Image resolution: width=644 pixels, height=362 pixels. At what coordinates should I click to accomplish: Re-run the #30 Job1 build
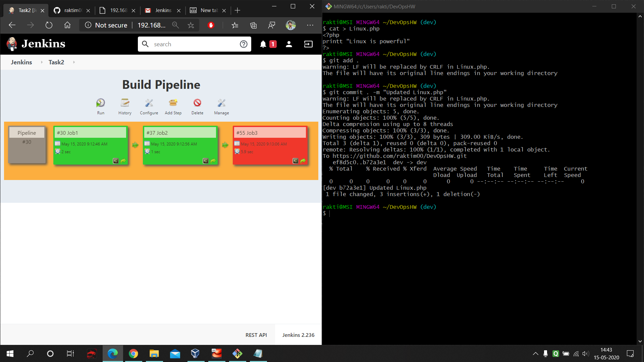click(x=123, y=161)
